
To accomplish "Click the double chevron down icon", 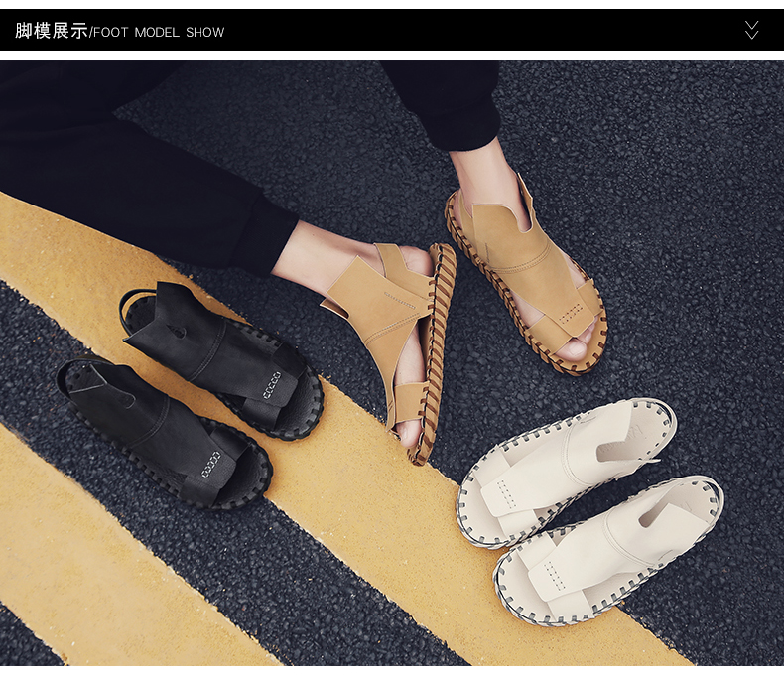I will tap(751, 30).
